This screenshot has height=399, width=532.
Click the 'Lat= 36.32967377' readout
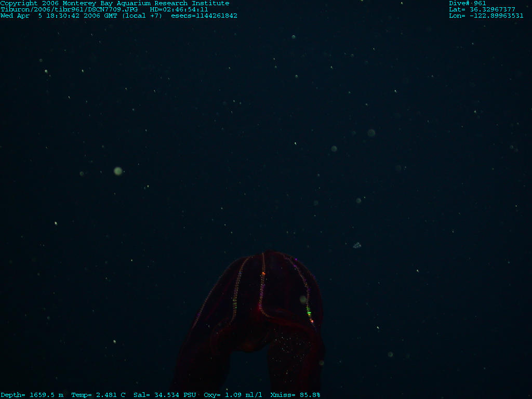tap(482, 9)
